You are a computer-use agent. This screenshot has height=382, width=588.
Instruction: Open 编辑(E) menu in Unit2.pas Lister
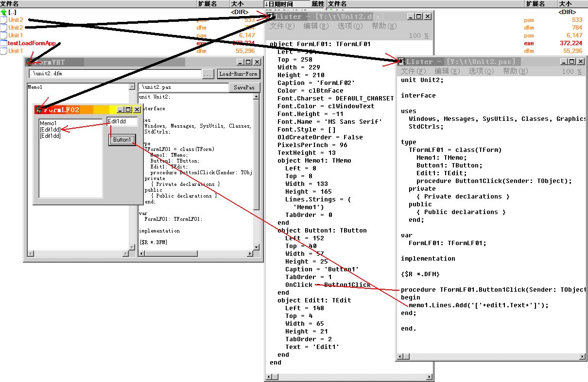tap(447, 71)
